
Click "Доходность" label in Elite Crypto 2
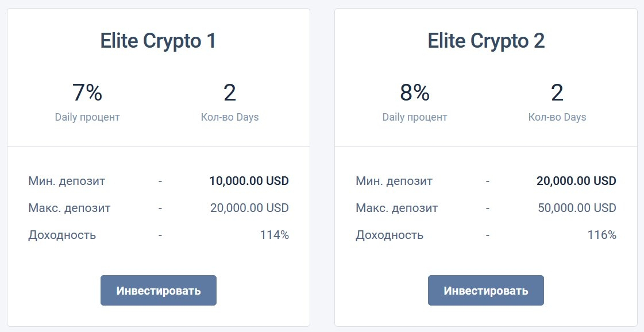click(390, 235)
